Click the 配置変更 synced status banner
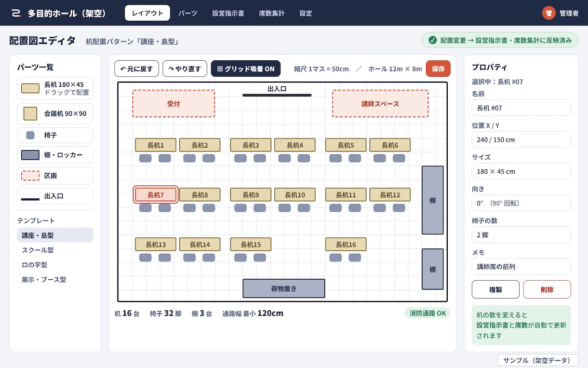This screenshot has width=588, height=368. click(x=500, y=41)
